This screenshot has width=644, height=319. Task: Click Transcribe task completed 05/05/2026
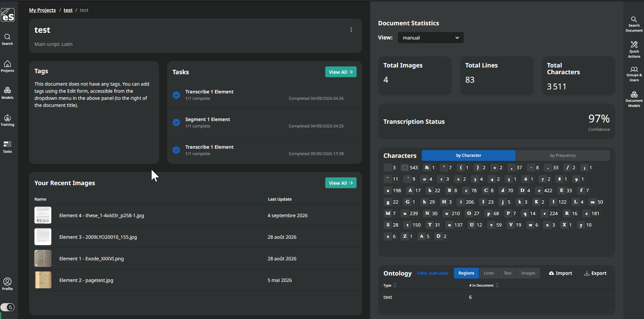(264, 150)
